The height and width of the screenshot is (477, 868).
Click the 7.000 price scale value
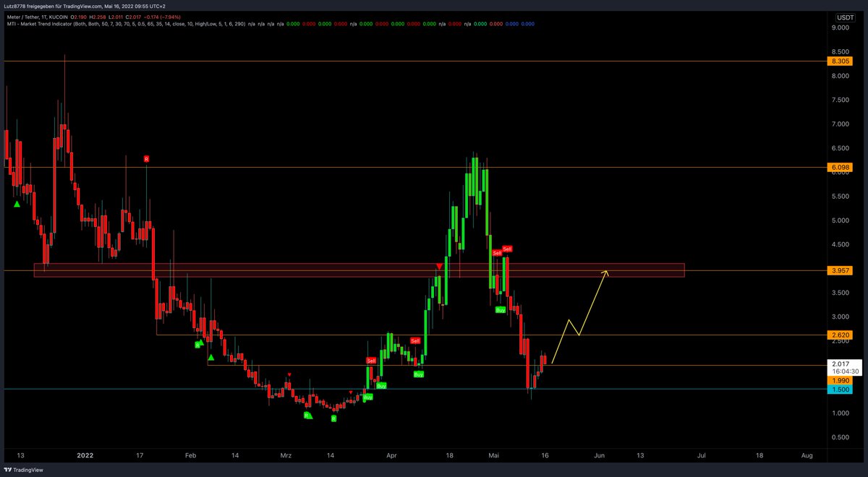tap(840, 124)
